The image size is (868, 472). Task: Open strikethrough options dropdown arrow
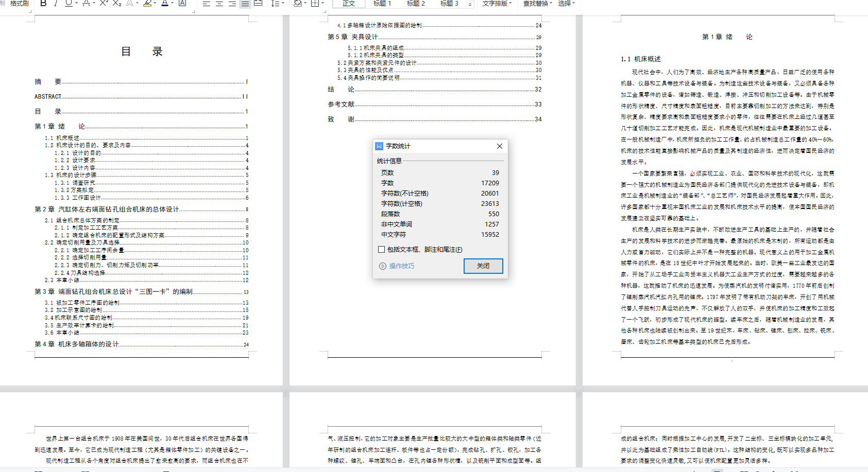tap(93, 3)
